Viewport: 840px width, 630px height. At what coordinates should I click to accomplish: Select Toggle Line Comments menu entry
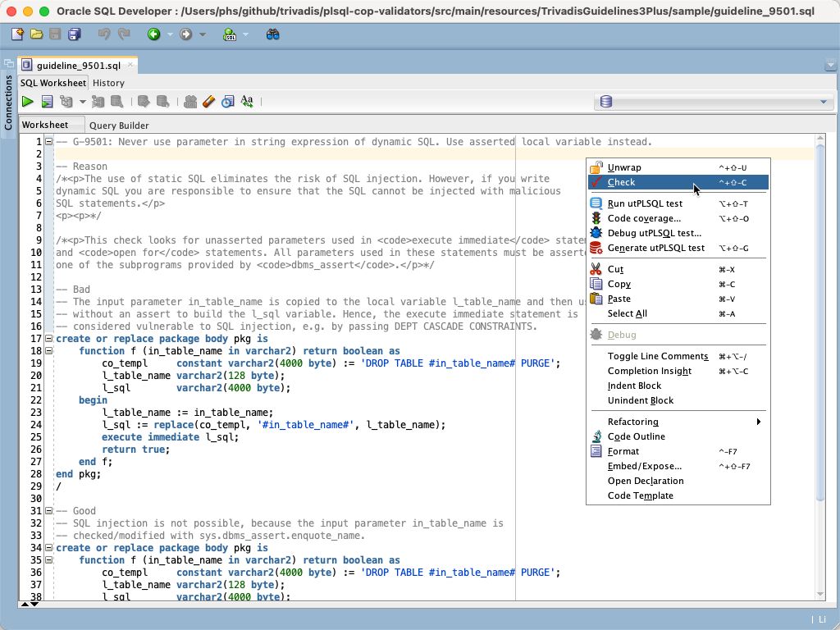tap(678, 356)
